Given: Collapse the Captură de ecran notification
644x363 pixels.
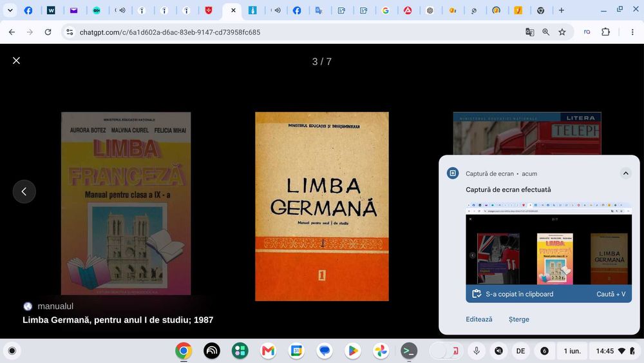Looking at the screenshot, I should 625,173.
